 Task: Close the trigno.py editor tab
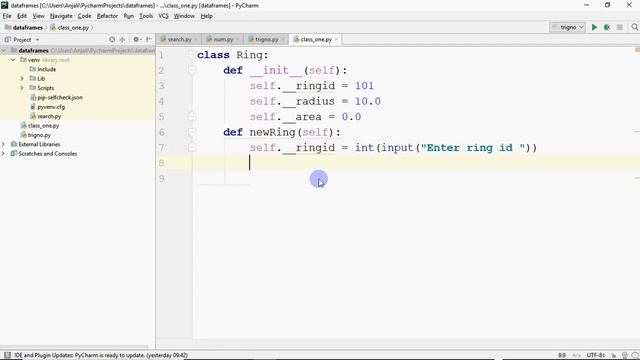coord(282,40)
